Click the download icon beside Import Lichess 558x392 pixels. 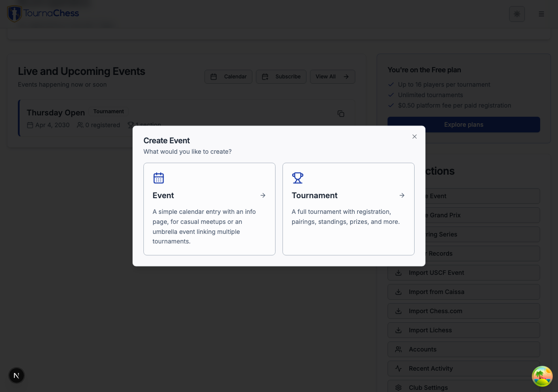pos(398,330)
